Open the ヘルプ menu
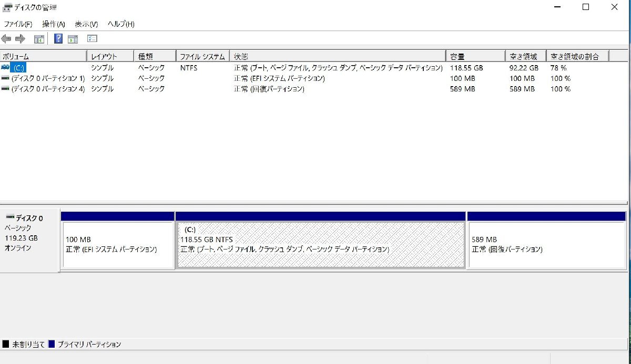Screen dimensions: 631x364 (120, 24)
